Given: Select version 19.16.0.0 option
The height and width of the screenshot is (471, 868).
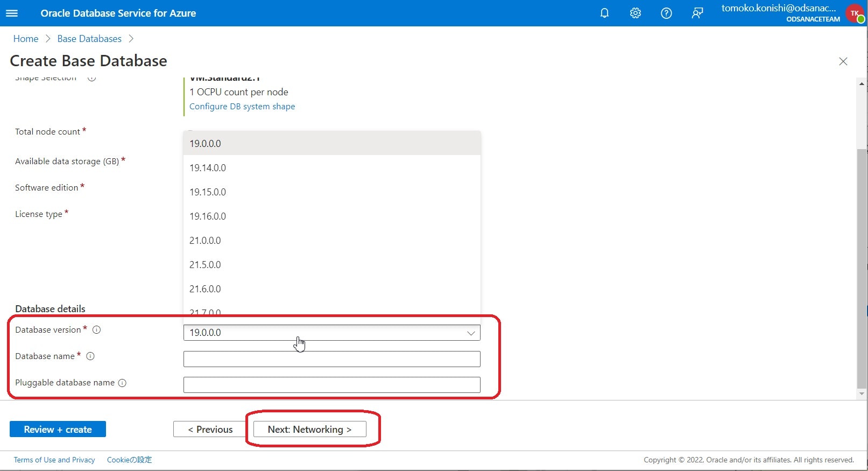Looking at the screenshot, I should [332, 216].
